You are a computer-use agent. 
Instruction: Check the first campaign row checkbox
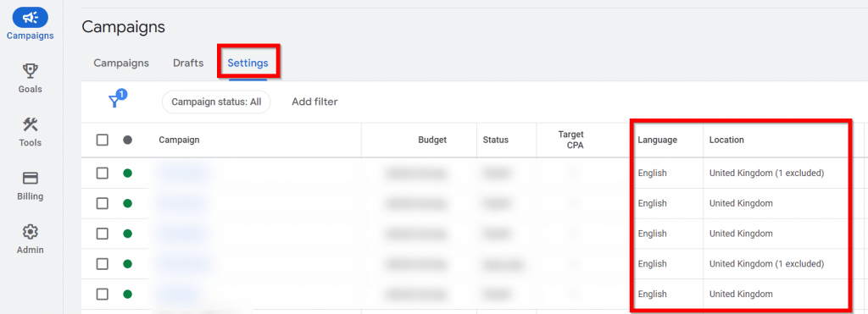(103, 173)
